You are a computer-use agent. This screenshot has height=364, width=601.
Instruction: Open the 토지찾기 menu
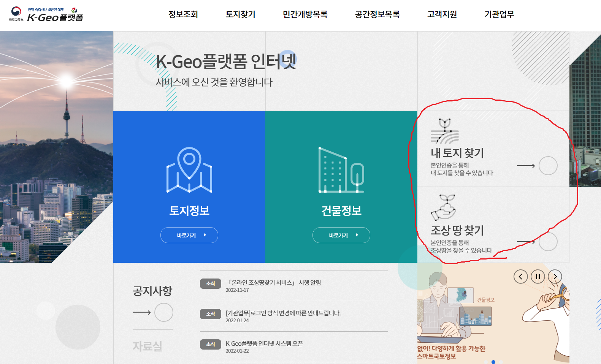[x=241, y=14]
